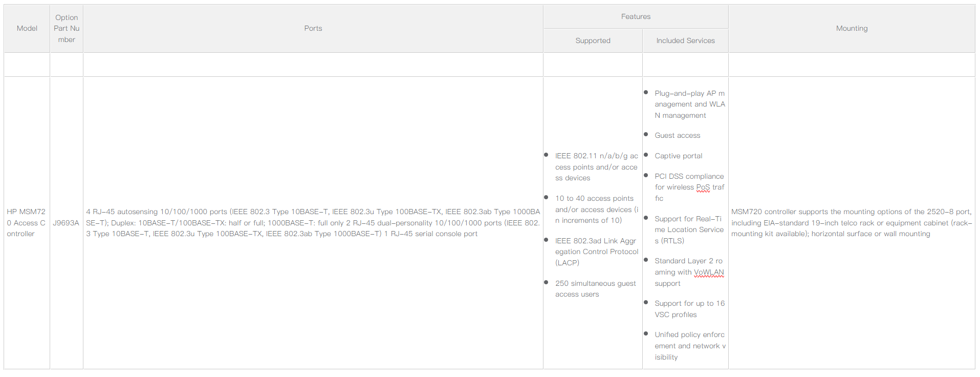Select the Features header cell

[636, 16]
